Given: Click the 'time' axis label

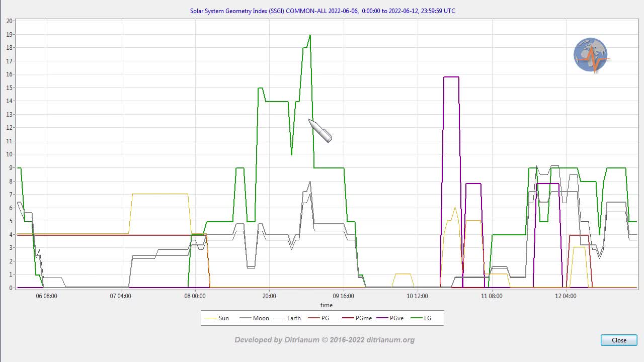Looking at the screenshot, I should [327, 305].
